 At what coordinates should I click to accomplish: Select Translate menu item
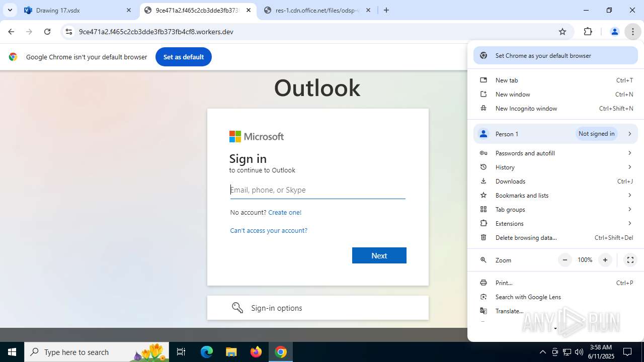555,311
